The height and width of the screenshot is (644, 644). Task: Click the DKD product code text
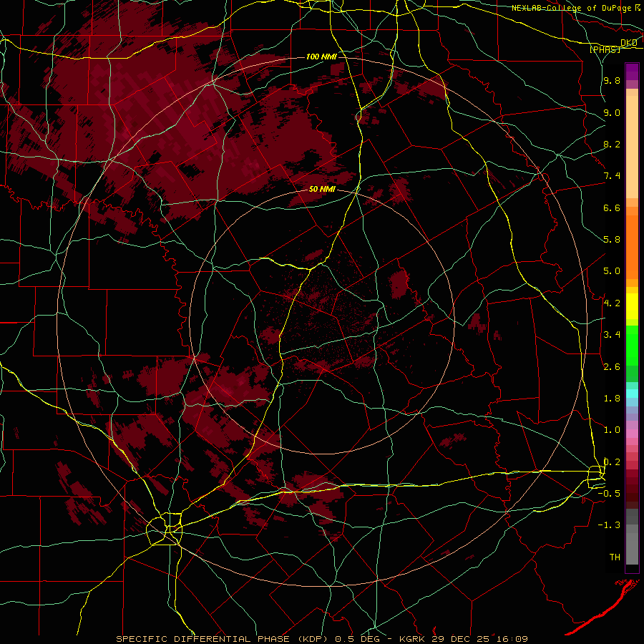point(629,43)
